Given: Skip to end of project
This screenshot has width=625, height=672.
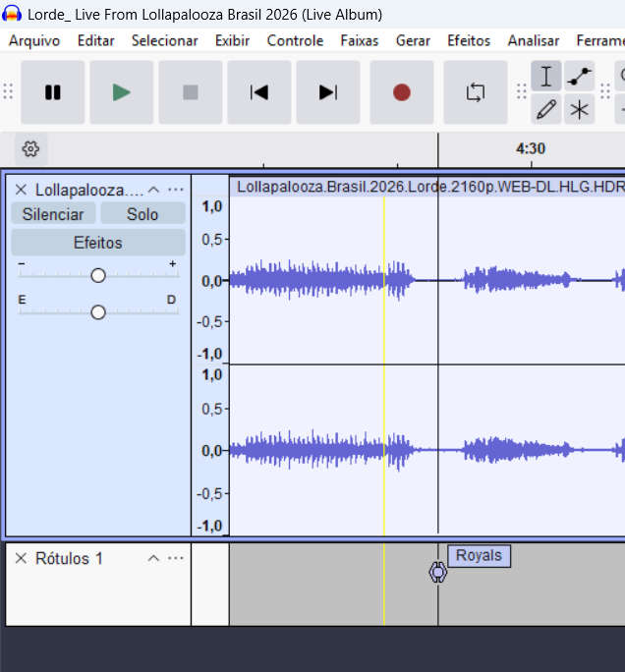Looking at the screenshot, I should [x=328, y=92].
